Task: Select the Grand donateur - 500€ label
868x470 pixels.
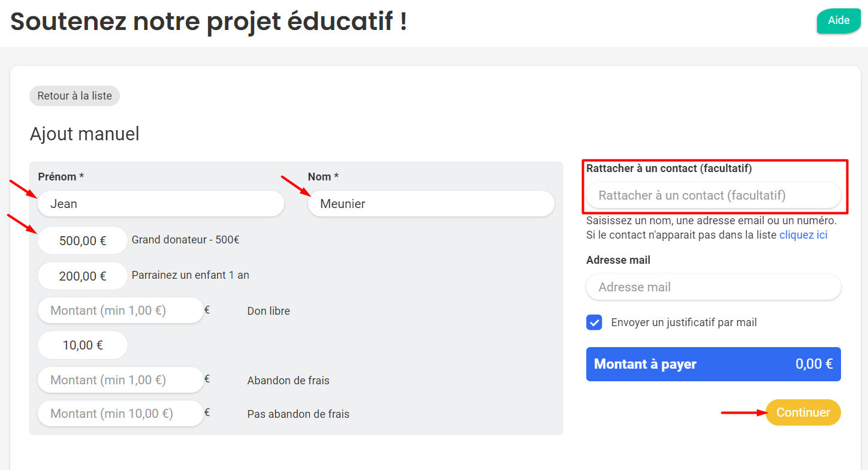Action: pos(186,240)
